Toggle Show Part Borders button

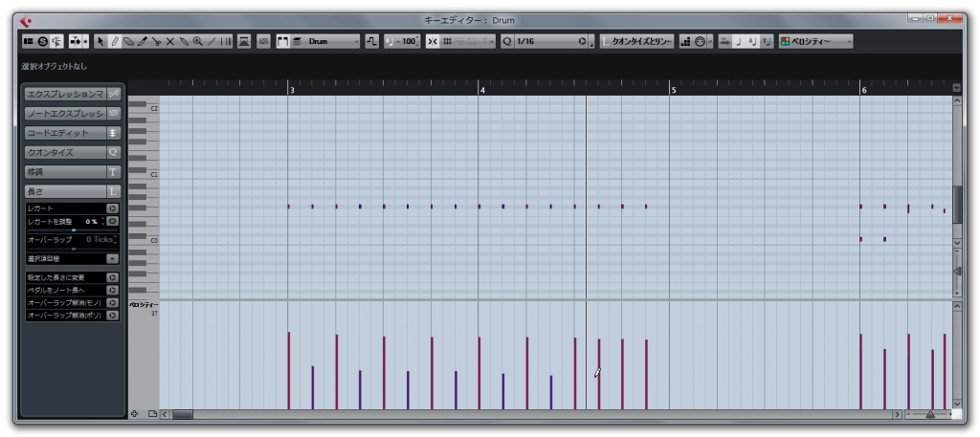click(282, 41)
